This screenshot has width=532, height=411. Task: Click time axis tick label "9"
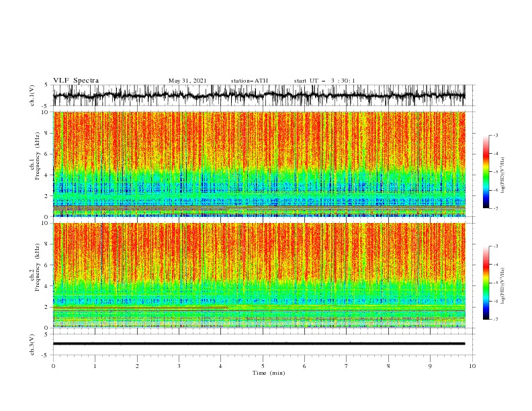coord(430,366)
